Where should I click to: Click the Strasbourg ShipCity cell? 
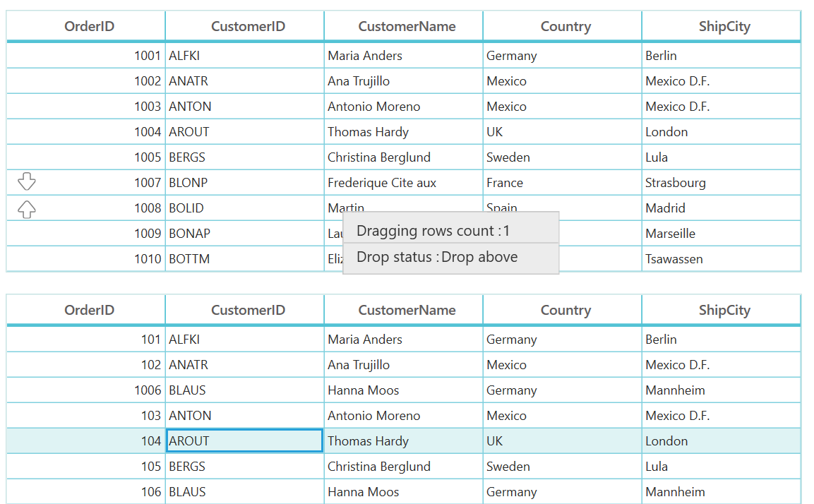(x=721, y=183)
